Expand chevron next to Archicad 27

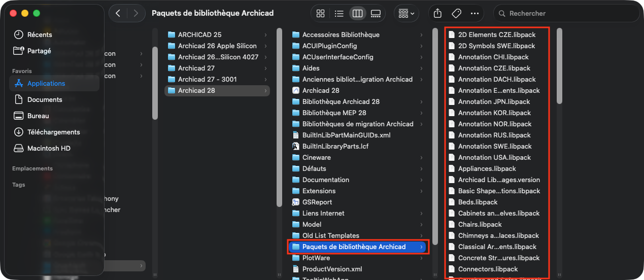pyautogui.click(x=265, y=68)
